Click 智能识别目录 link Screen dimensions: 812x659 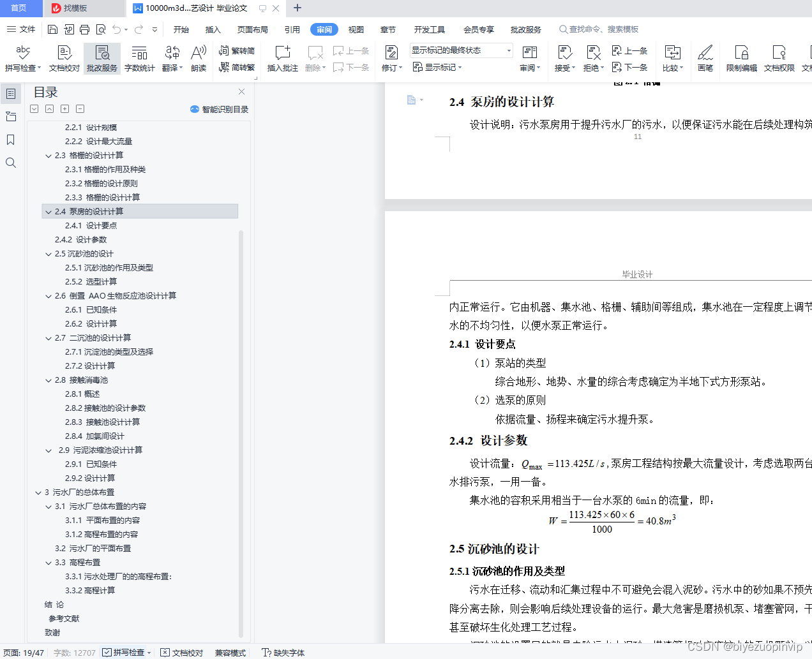tap(220, 109)
